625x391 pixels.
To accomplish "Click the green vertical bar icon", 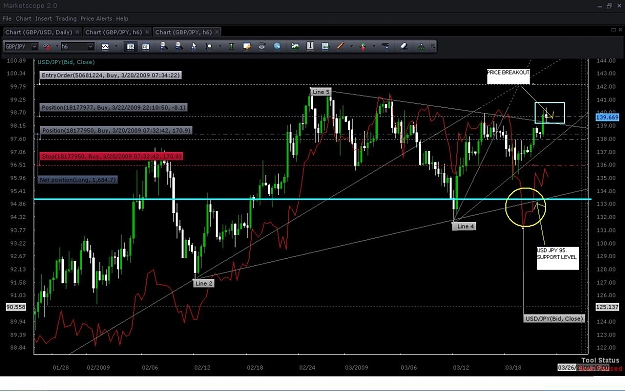I will (232, 46).
